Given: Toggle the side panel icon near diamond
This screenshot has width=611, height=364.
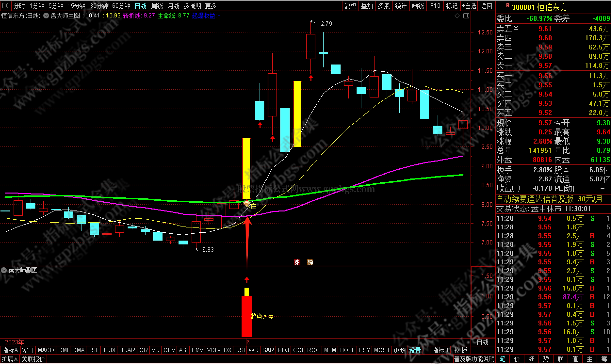Looking at the screenshot, I should [x=466, y=16].
